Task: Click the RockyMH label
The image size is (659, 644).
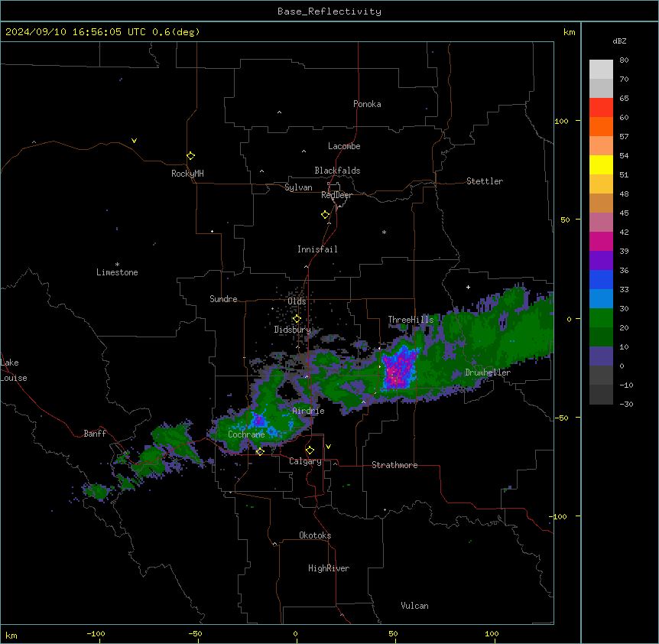Action: click(187, 174)
